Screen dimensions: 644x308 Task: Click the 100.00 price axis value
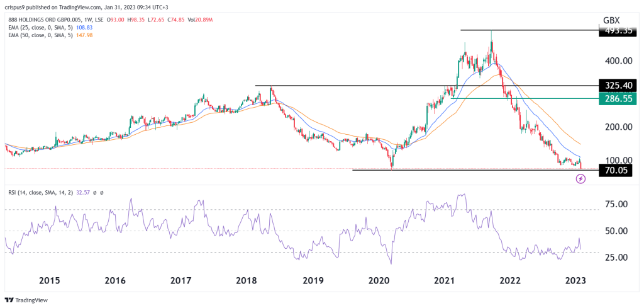[618, 160]
